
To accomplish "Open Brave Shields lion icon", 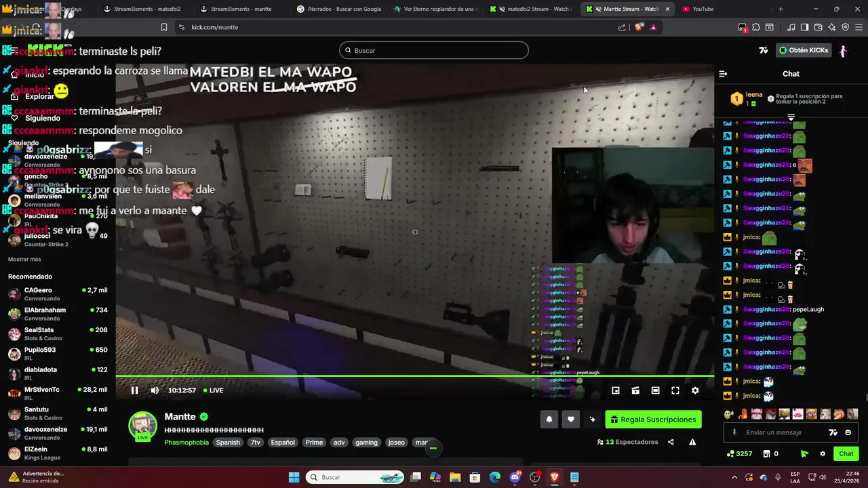I will pos(639,27).
